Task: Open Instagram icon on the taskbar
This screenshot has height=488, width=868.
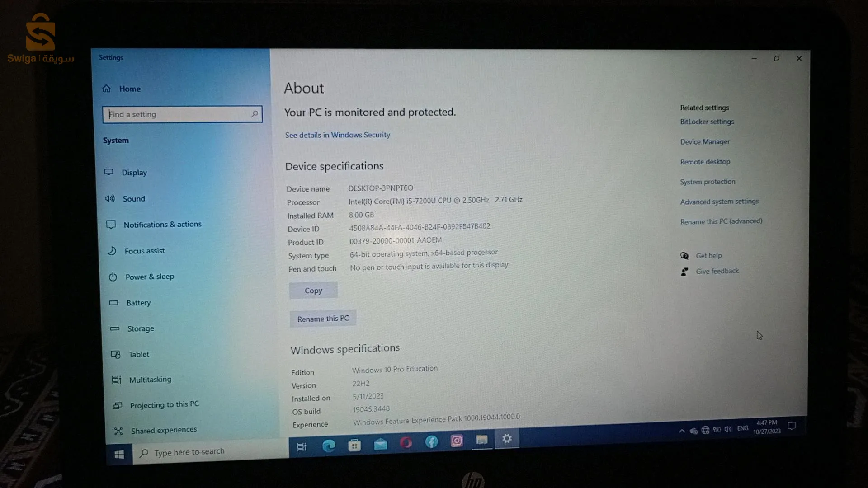Action: point(457,441)
